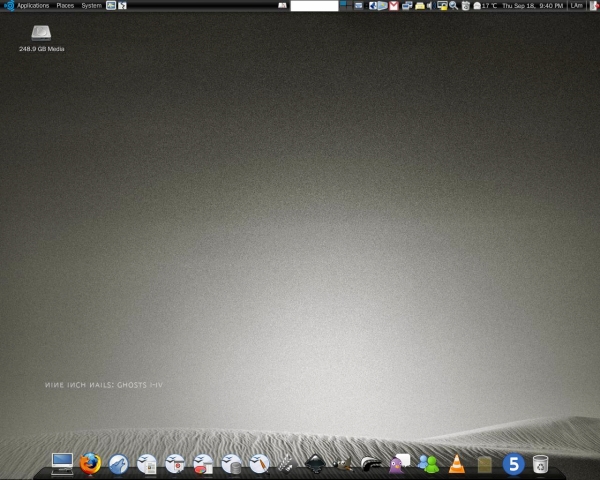This screenshot has height=480, width=600.
Task: Open the weather applet showing 17 °C
Action: point(485,6)
